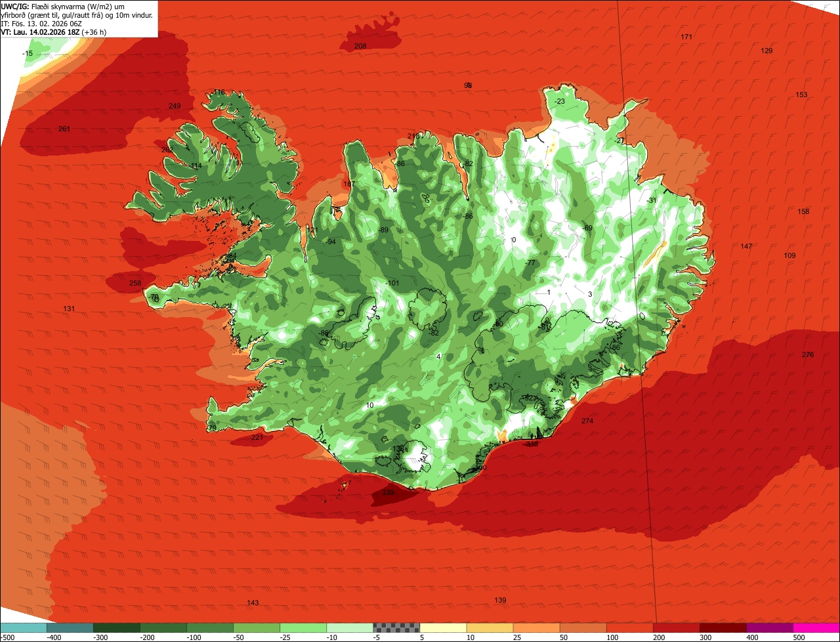Click the Westfjords value '114'

tap(196, 166)
